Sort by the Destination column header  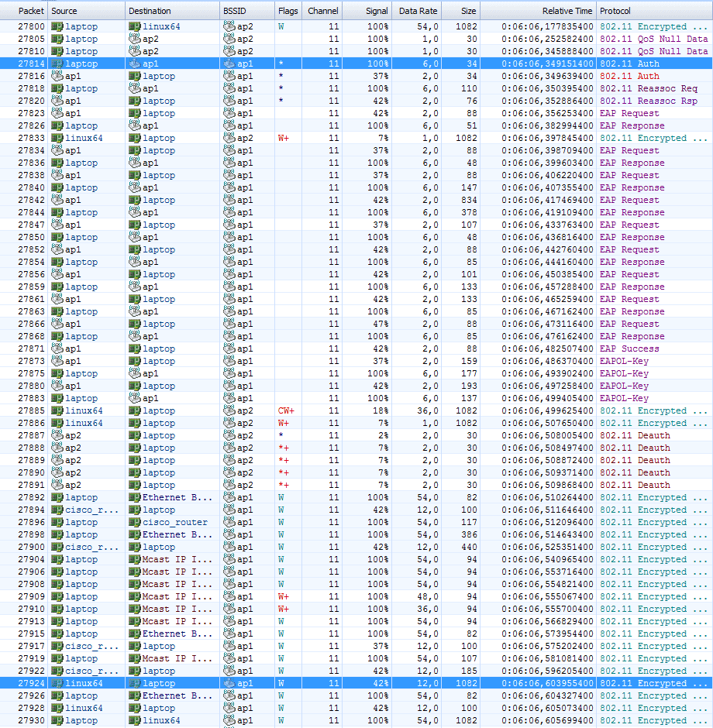tap(172, 11)
